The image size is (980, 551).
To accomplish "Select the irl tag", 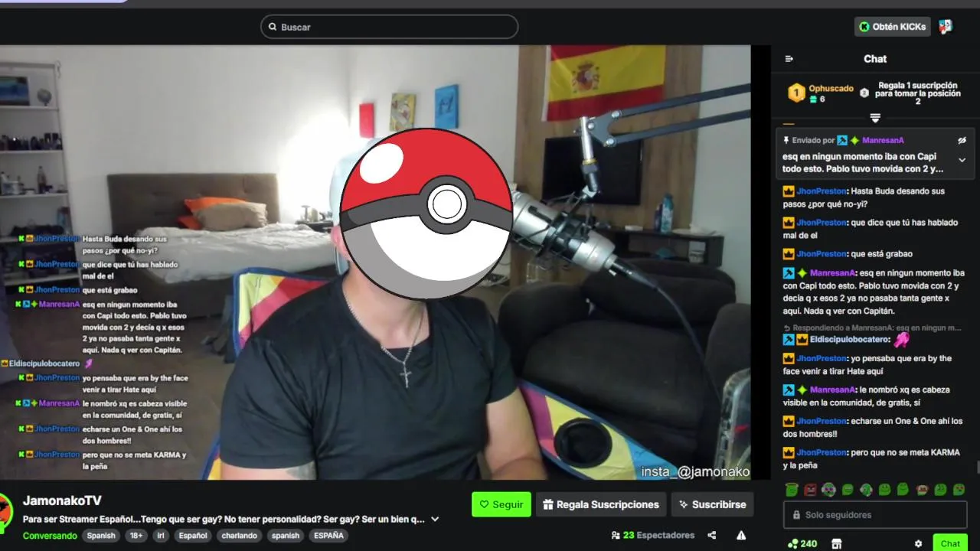I will tap(162, 536).
